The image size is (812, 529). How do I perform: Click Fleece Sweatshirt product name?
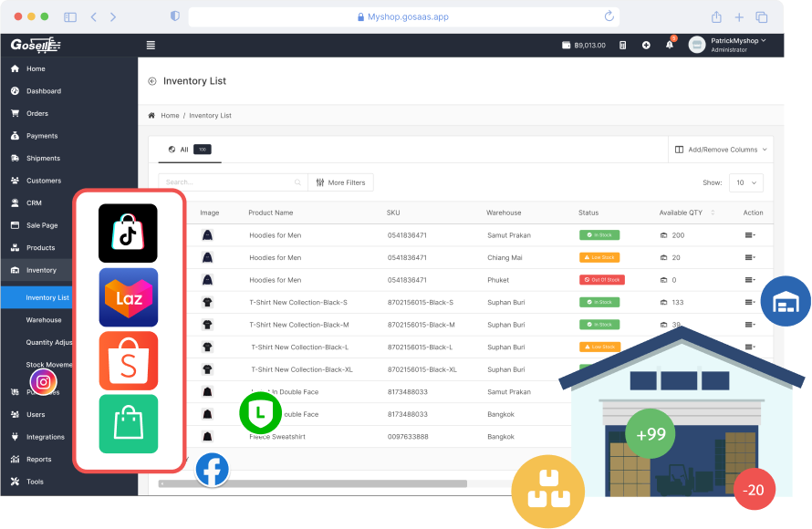point(277,436)
